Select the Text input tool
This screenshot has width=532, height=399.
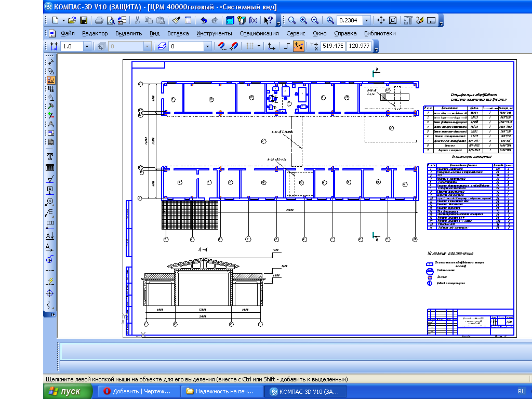coord(50,156)
